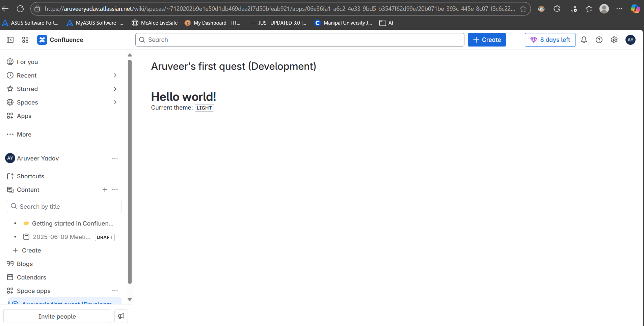Viewport: 644px width, 326px height.
Task: Open the Apps sidebar item
Action: (24, 116)
